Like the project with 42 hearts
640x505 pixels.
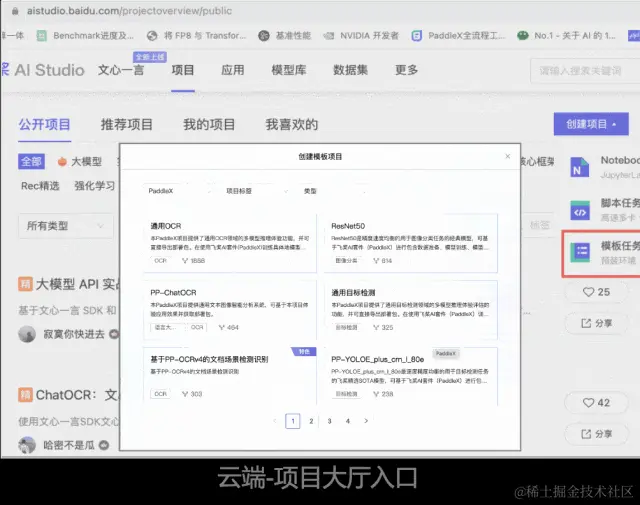tap(596, 403)
